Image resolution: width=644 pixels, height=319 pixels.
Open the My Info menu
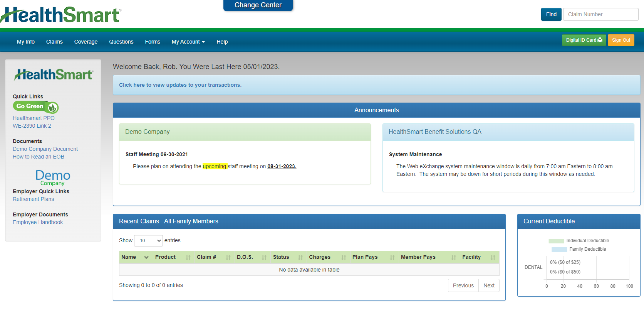click(26, 42)
